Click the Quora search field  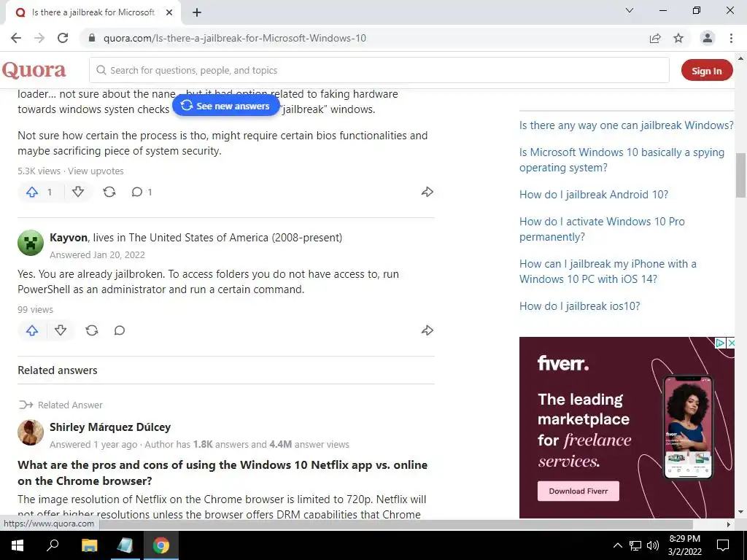coord(379,71)
